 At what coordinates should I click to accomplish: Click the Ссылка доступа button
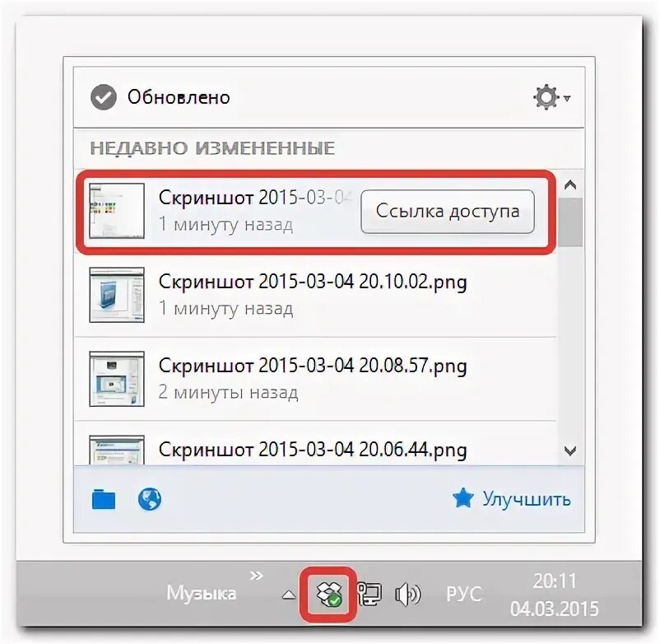click(x=448, y=212)
